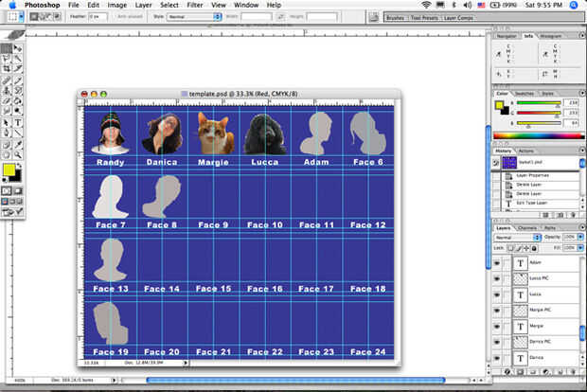
Task: Click the color spectrum ramp in Color panel
Action: pos(539,136)
